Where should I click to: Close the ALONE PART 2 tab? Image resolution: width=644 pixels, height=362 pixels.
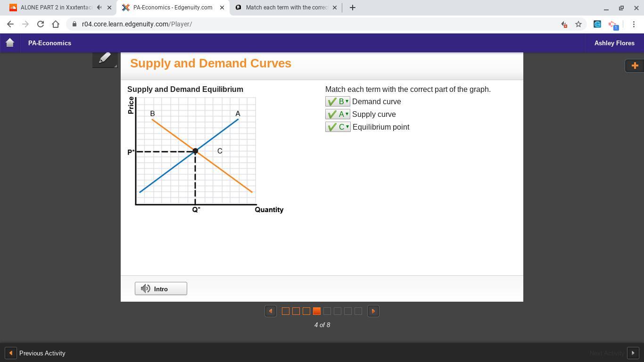109,8
